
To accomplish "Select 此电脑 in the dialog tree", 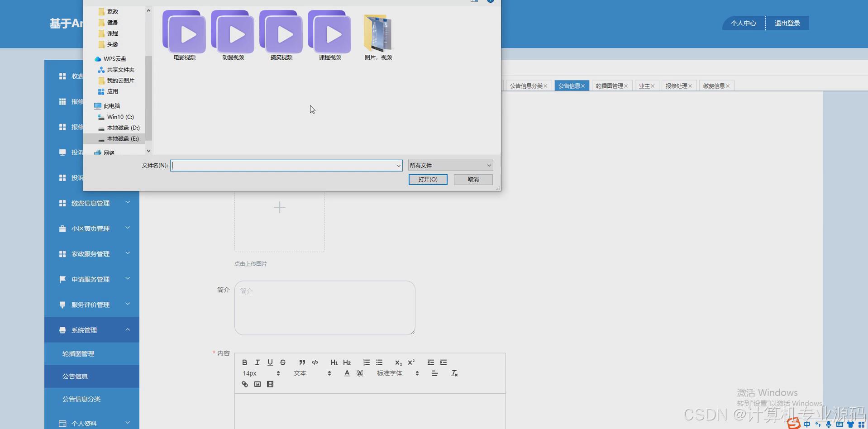I will pyautogui.click(x=111, y=106).
